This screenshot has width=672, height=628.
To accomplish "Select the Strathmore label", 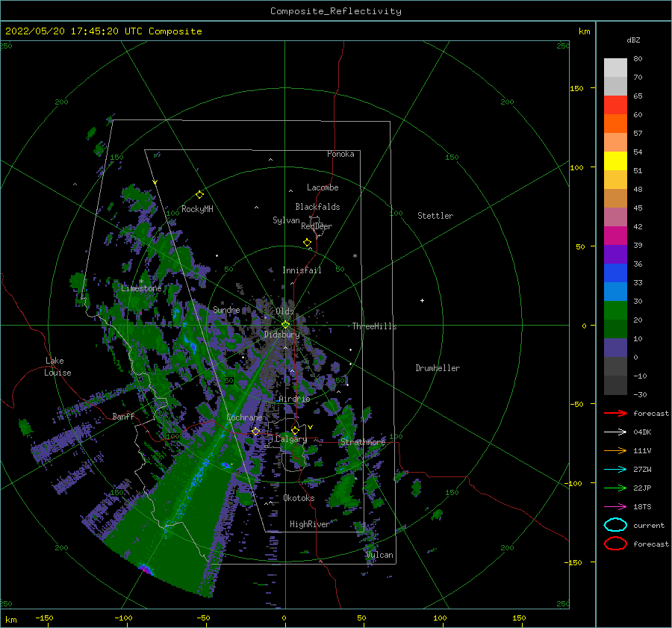I will pyautogui.click(x=363, y=442).
